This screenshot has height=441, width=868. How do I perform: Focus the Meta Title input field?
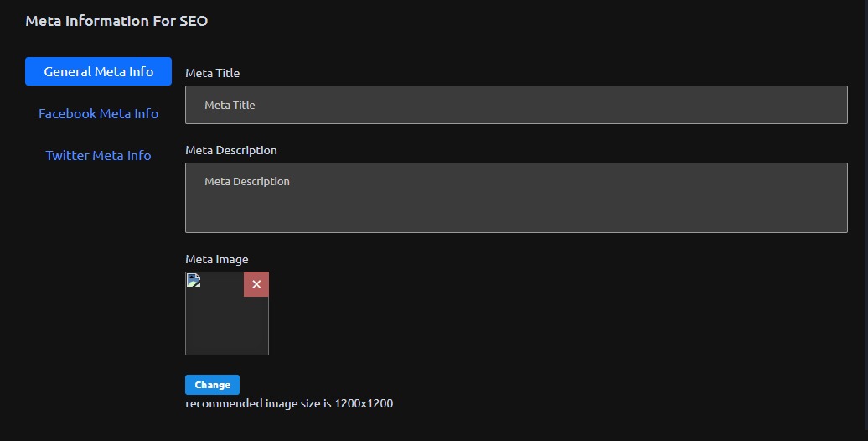(x=516, y=105)
